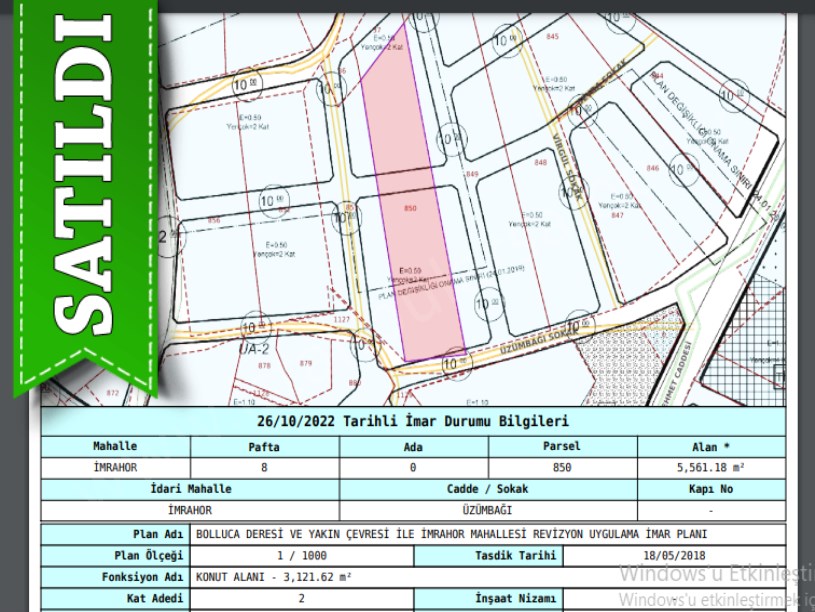Select parcel 846 label on the map

pos(653,169)
